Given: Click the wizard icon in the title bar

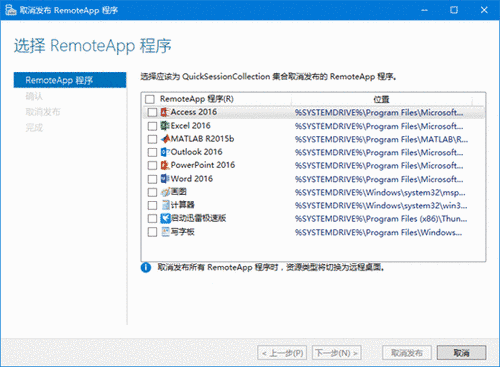Looking at the screenshot, I should coord(10,10).
